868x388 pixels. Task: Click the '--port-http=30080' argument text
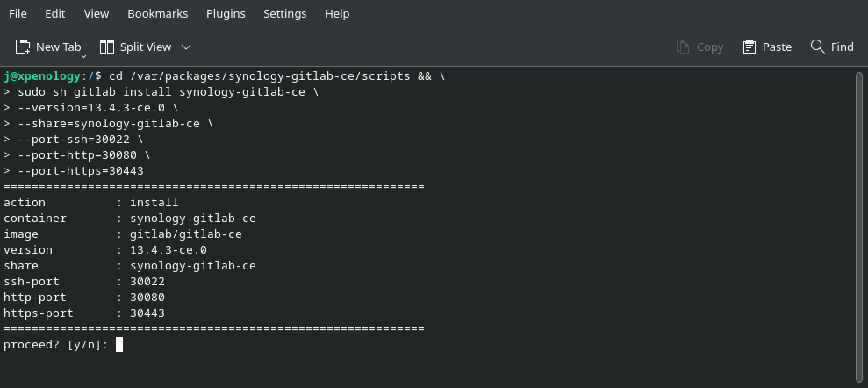tap(77, 155)
